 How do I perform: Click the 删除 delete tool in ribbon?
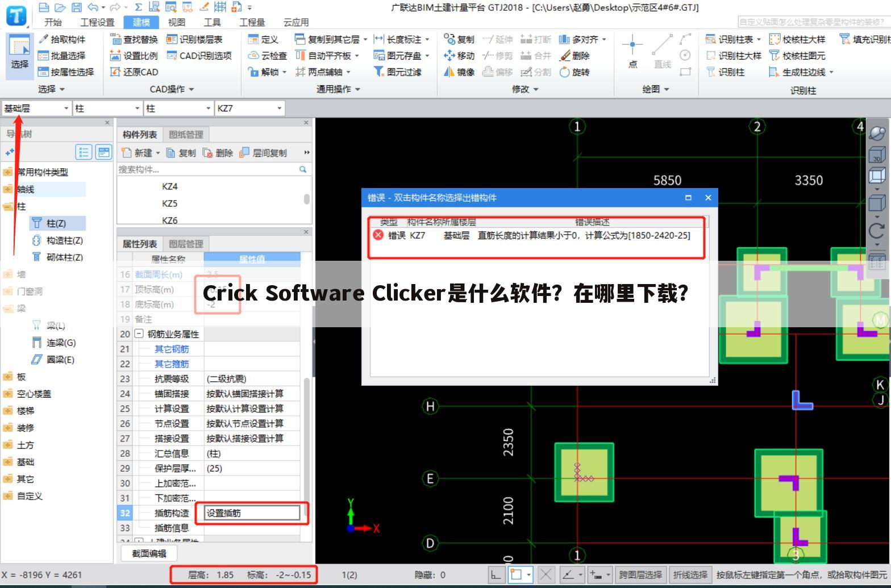coord(575,56)
